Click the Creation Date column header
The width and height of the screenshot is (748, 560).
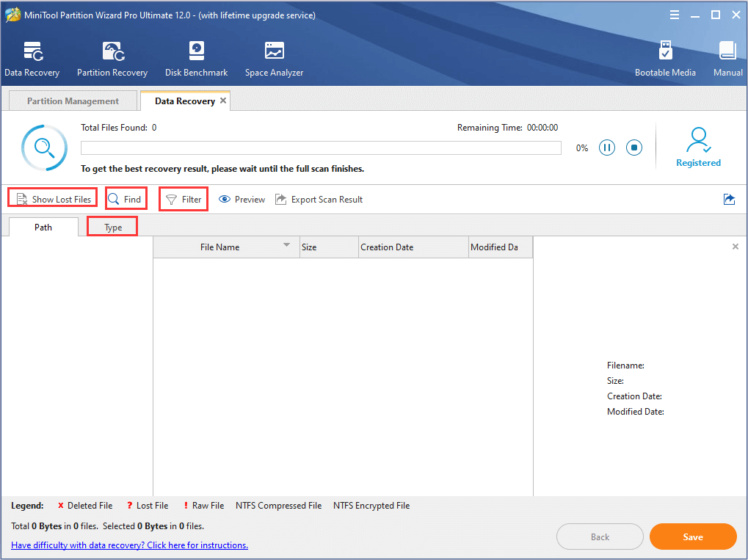pos(413,247)
